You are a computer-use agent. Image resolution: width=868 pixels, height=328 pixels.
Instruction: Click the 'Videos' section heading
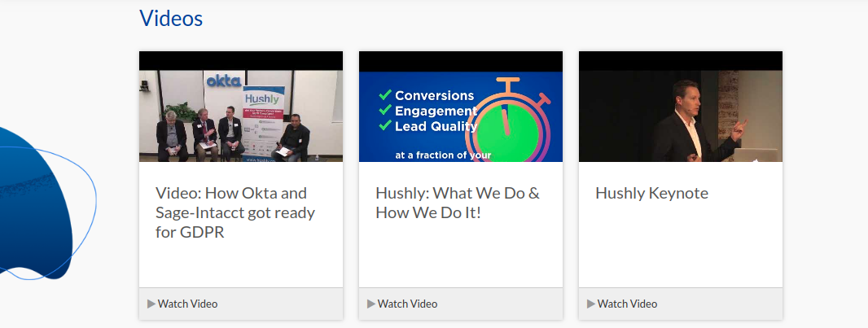171,18
